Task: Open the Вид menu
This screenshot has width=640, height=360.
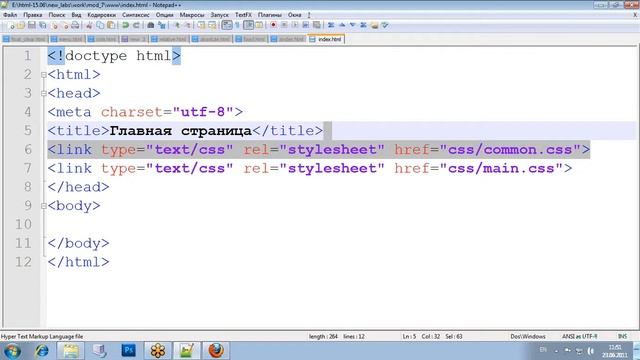Action: (76, 15)
